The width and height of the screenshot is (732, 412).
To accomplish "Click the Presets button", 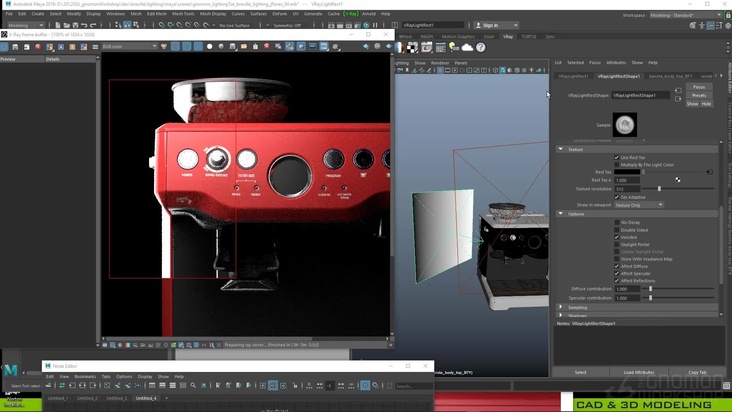I will [699, 95].
